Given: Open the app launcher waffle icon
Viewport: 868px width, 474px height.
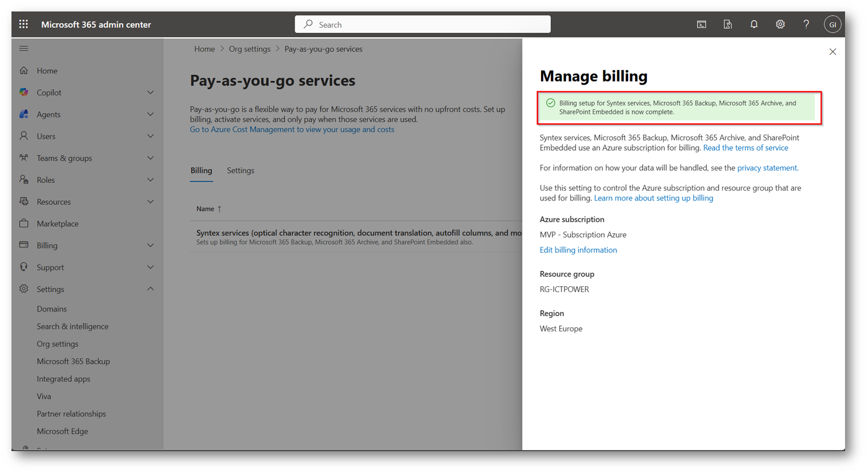Looking at the screenshot, I should pyautogui.click(x=24, y=24).
